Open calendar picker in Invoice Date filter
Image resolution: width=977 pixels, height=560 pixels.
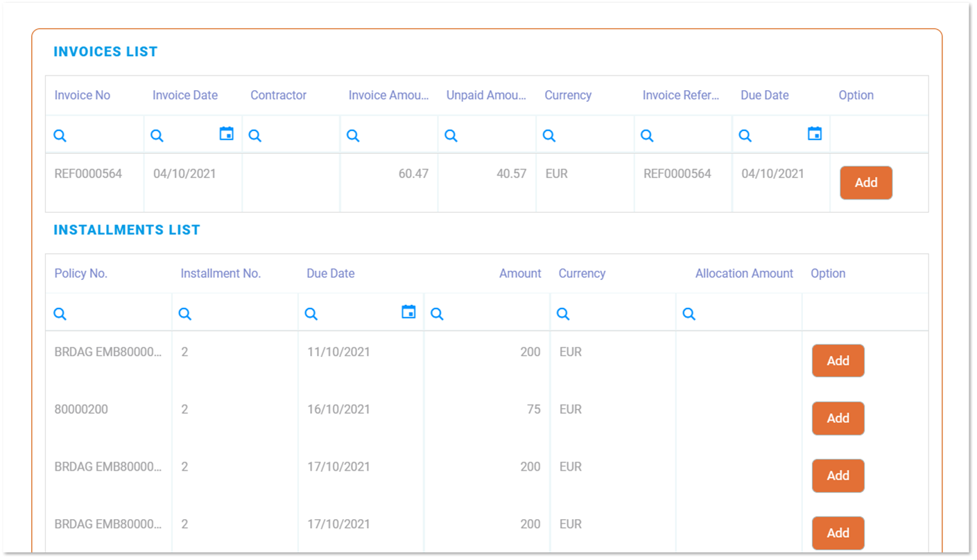click(x=226, y=134)
